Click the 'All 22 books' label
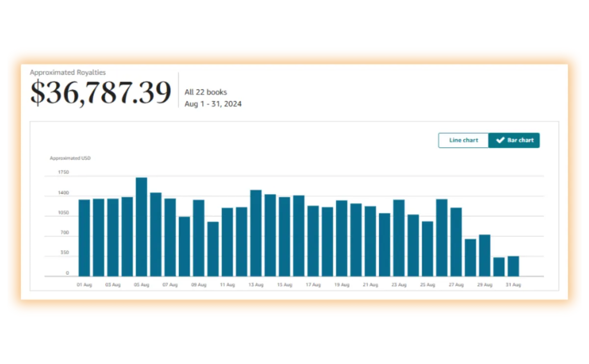Screen dimensions: 589x364 (206, 92)
